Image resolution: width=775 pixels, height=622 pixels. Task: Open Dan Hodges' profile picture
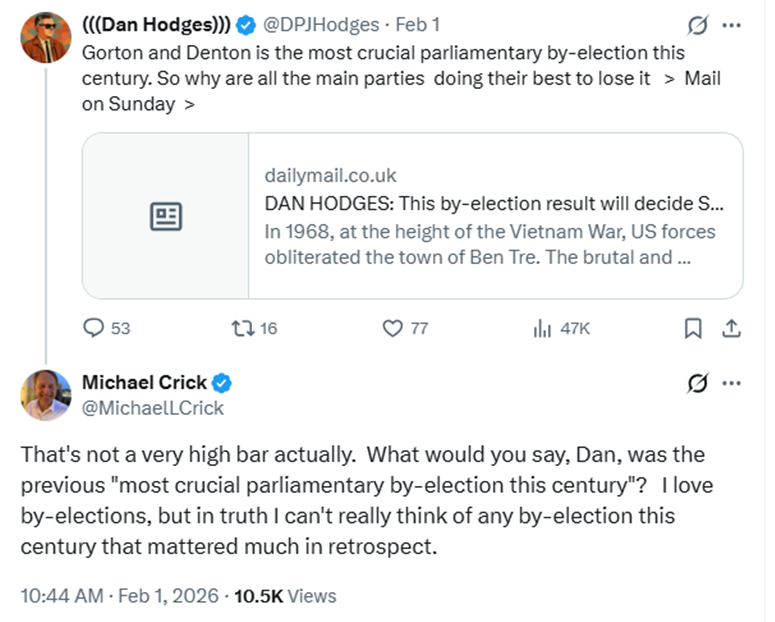click(45, 38)
